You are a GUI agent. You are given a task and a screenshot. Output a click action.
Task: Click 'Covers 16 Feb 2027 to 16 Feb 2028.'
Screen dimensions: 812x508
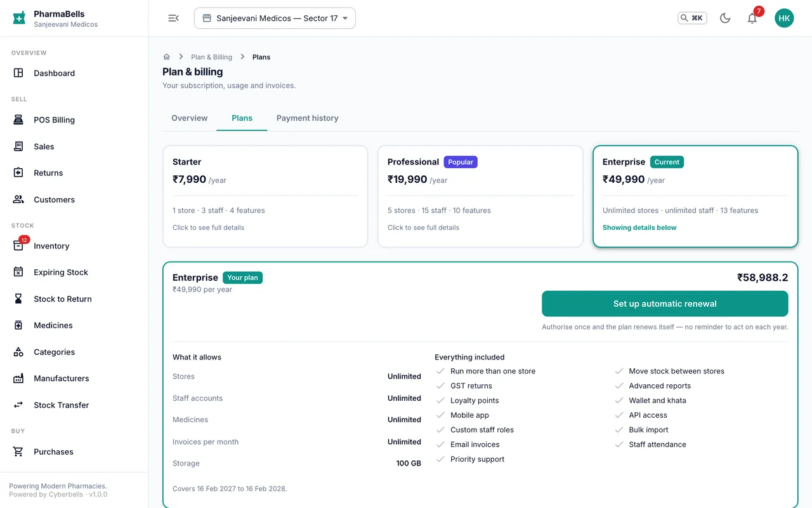pos(230,489)
